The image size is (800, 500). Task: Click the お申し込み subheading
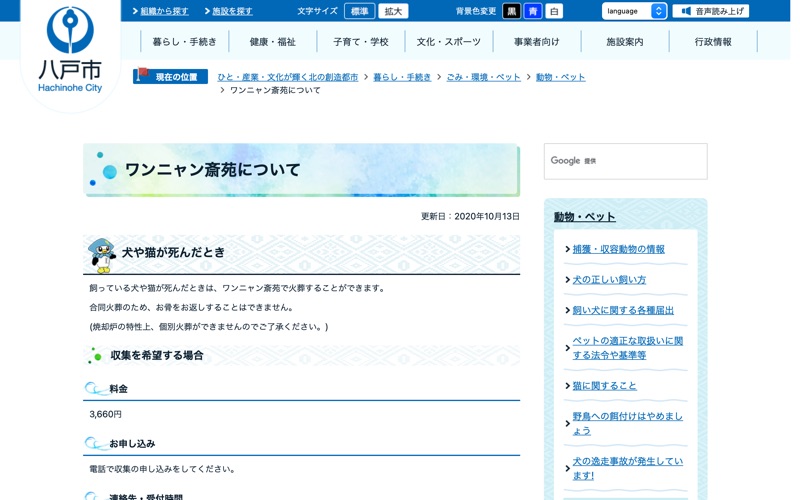point(132,444)
